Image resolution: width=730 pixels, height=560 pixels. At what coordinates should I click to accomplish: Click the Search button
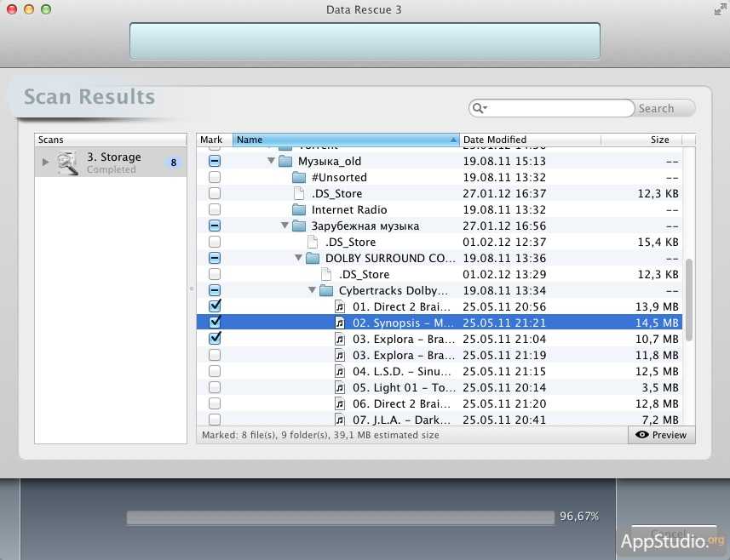[657, 108]
